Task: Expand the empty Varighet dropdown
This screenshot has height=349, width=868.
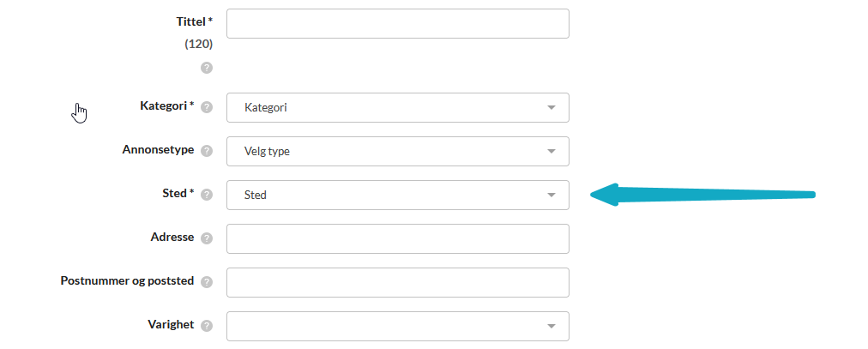Action: click(397, 326)
